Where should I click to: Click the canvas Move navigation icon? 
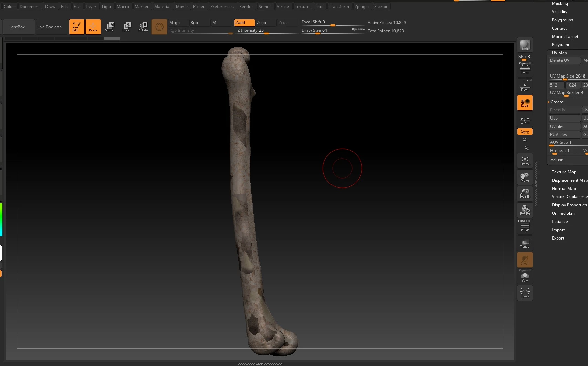[525, 177]
